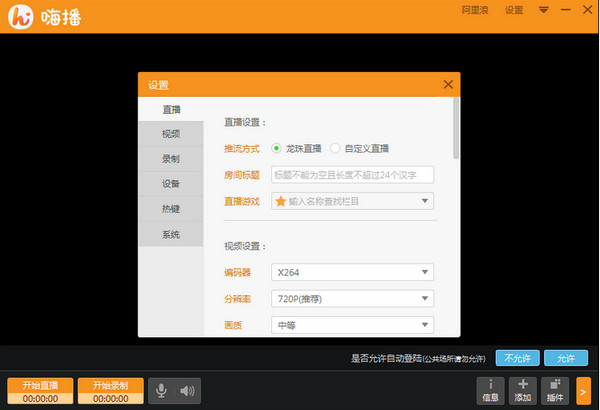
Task: Open the title bar triangle menu icon
Action: click(x=544, y=10)
